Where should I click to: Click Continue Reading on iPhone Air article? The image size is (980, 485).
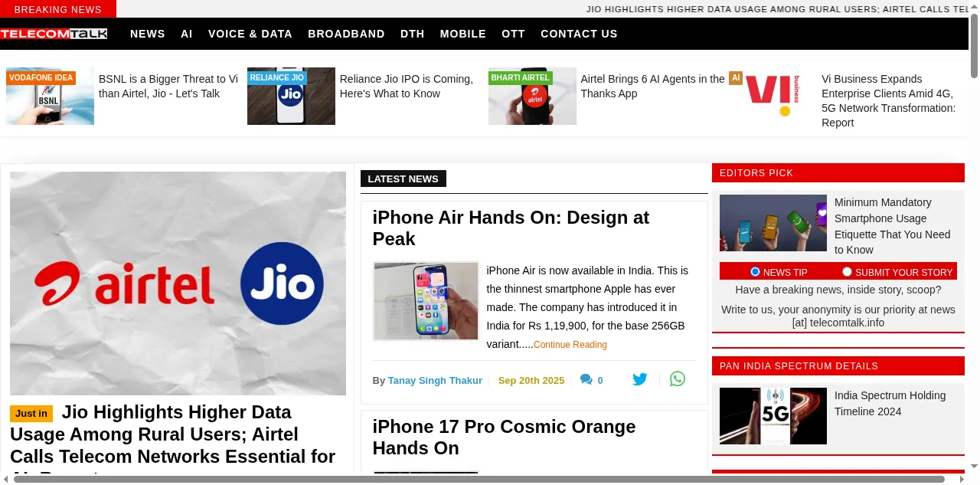[x=570, y=345]
